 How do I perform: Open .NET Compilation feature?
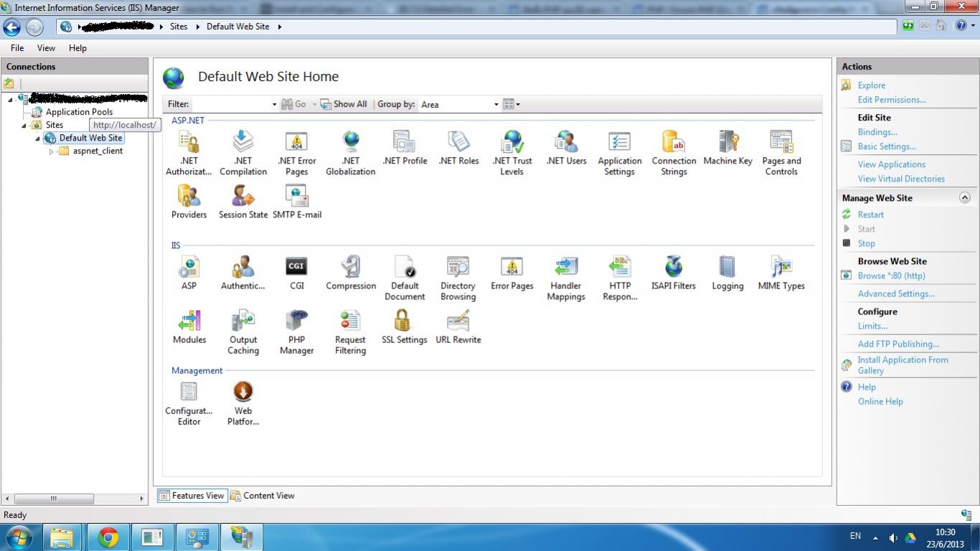[x=243, y=153]
